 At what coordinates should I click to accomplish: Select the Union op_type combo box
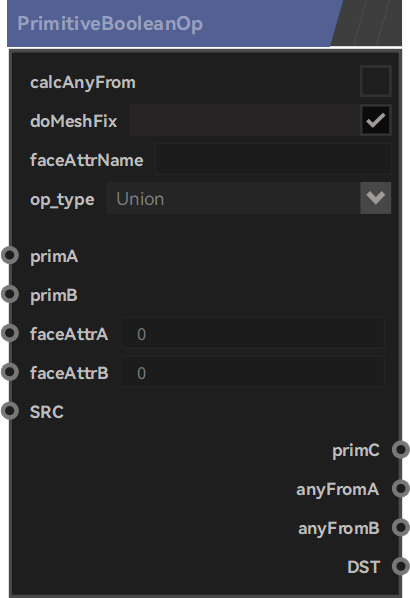(248, 198)
